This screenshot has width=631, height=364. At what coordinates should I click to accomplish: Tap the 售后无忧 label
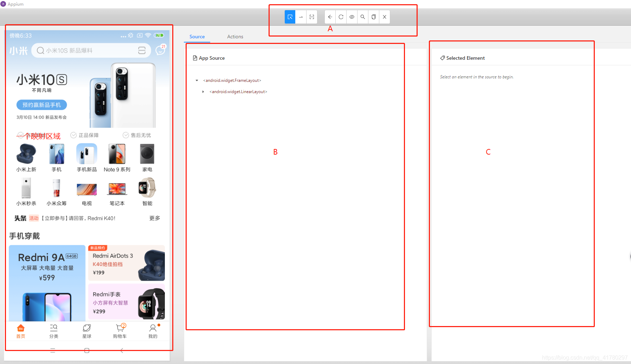[x=137, y=135]
